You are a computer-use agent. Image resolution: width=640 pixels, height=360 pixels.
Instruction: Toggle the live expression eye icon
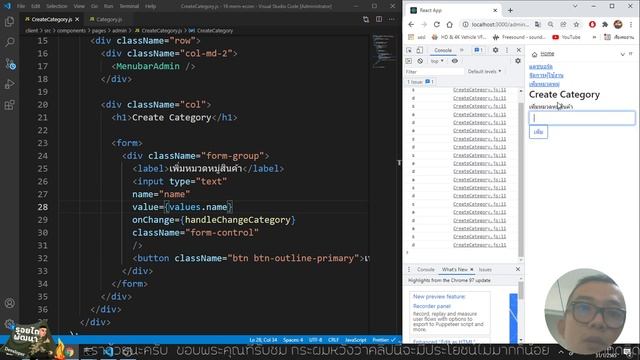click(455, 61)
